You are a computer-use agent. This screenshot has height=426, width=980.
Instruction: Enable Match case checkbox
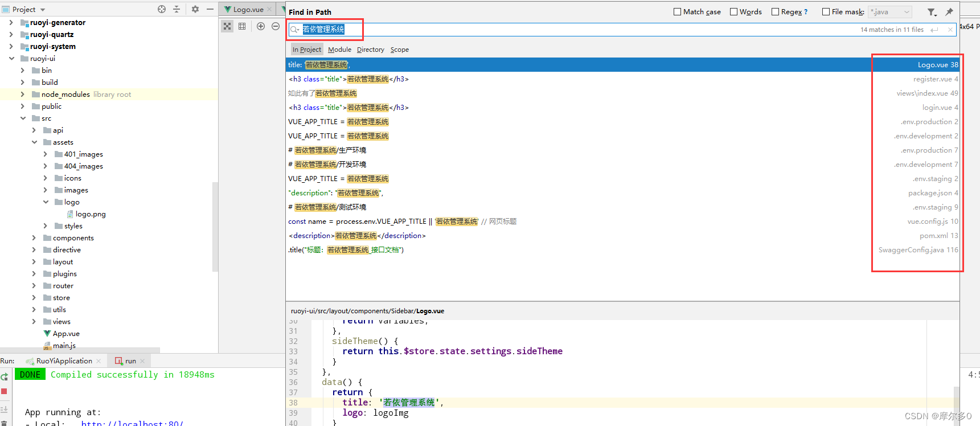pos(677,12)
